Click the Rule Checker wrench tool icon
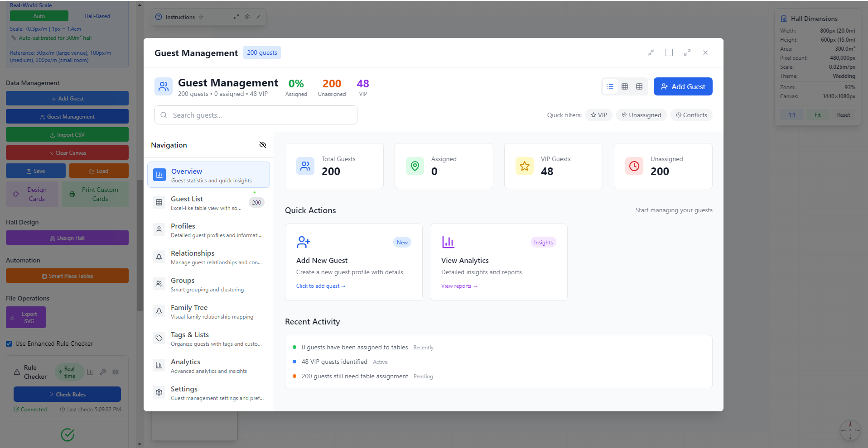The height and width of the screenshot is (448, 868). point(102,372)
